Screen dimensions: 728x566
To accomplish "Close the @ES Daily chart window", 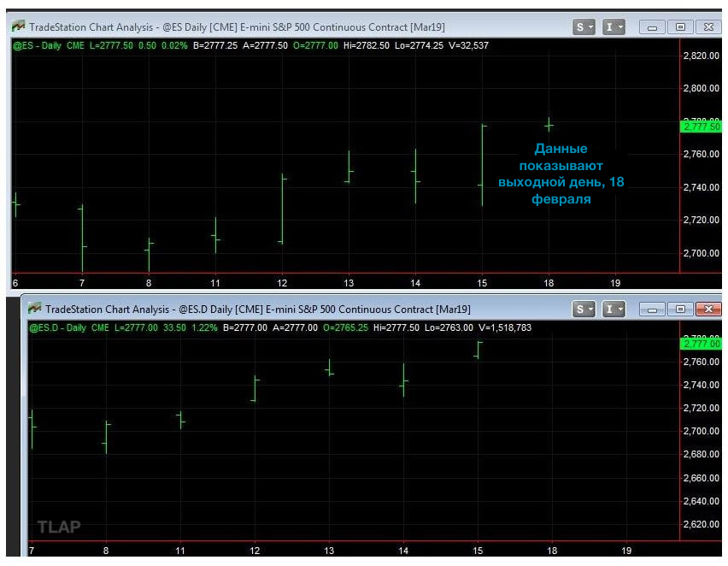I will click(708, 27).
